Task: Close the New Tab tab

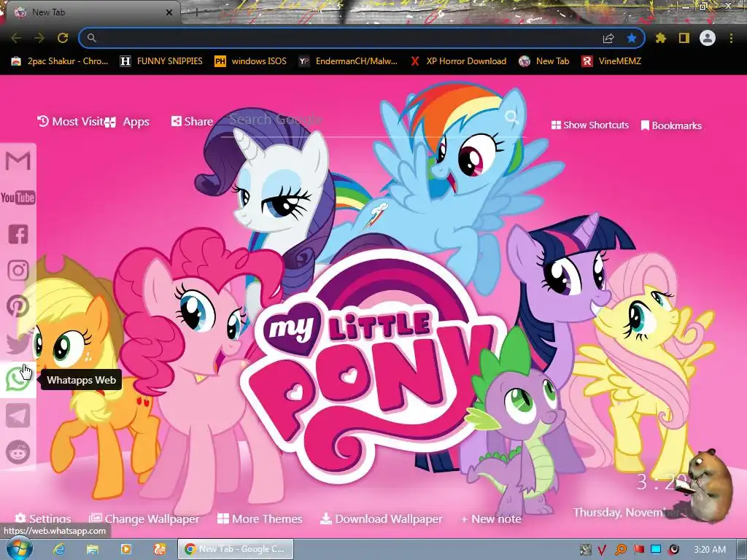Action: (169, 12)
